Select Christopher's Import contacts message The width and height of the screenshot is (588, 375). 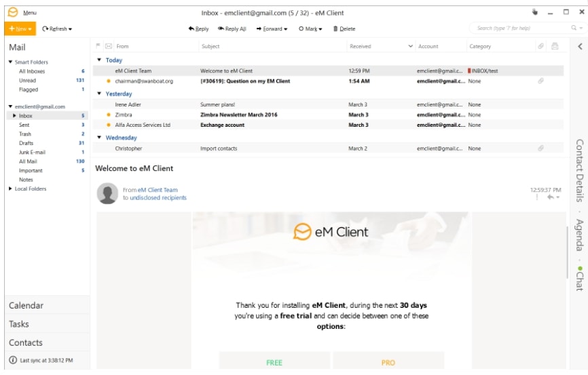point(328,149)
